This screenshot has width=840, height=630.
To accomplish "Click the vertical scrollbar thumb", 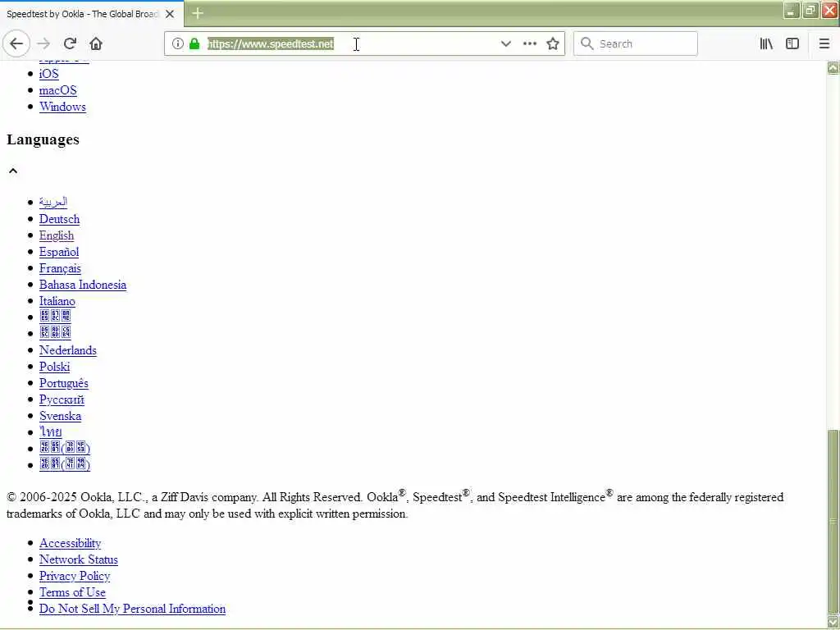I will [x=833, y=522].
